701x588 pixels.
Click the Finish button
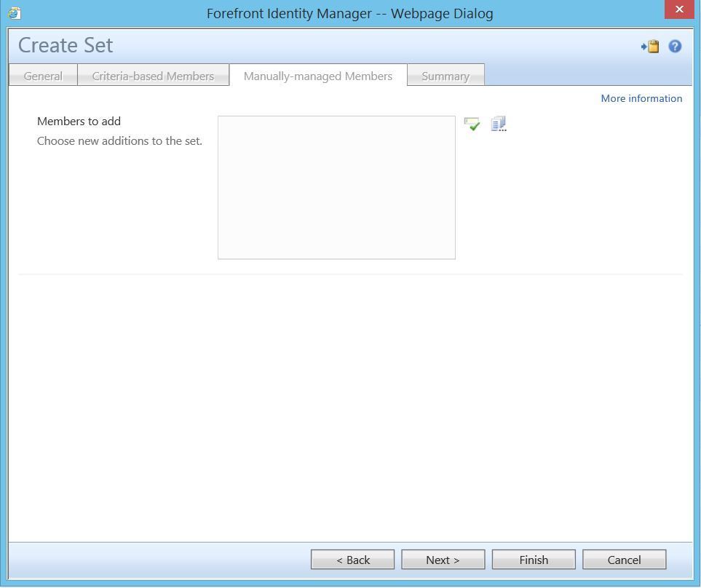point(534,560)
